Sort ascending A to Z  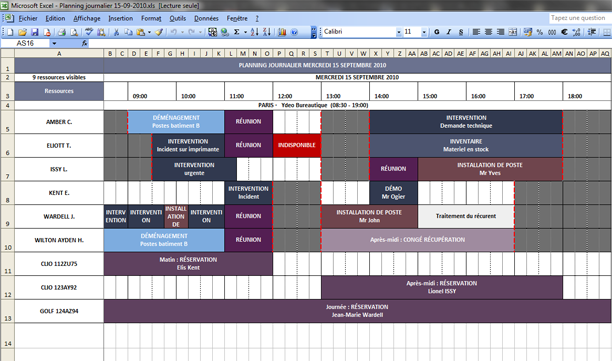point(254,32)
